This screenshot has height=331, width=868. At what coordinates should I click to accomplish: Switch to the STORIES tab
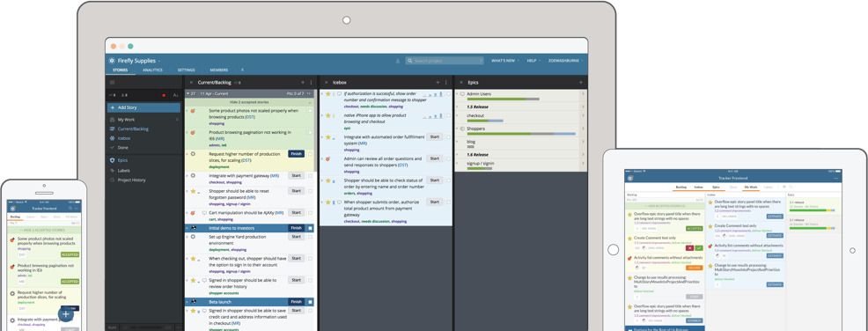[x=120, y=70]
